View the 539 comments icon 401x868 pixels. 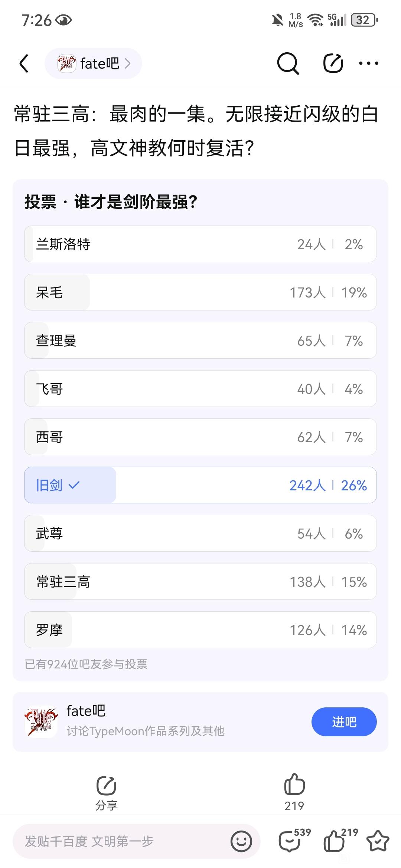294,841
